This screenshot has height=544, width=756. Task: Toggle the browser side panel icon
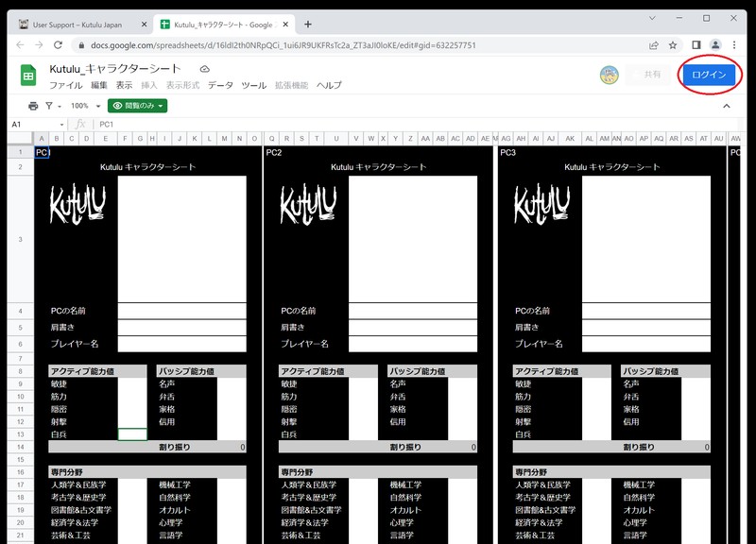[x=696, y=44]
